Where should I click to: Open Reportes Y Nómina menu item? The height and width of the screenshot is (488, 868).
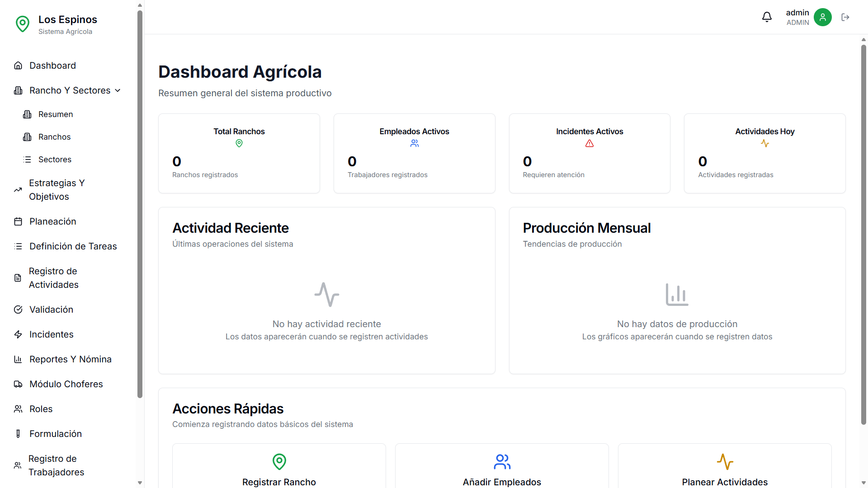click(x=70, y=359)
